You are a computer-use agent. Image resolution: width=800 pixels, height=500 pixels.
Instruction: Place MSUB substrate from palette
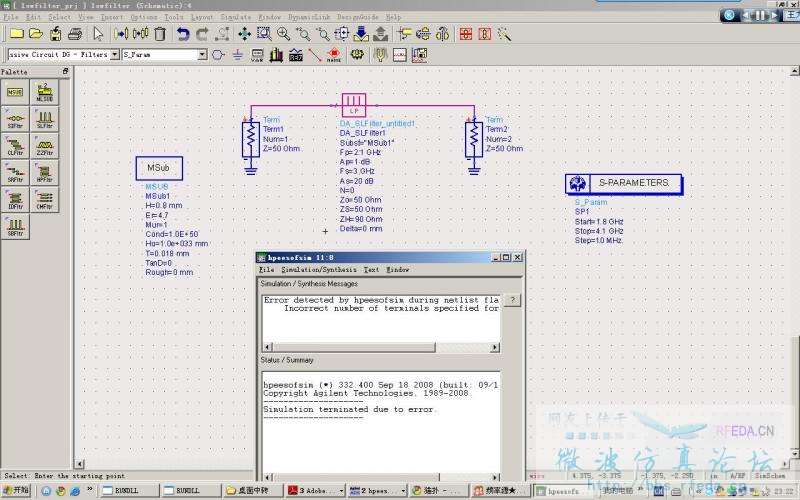coord(15,92)
